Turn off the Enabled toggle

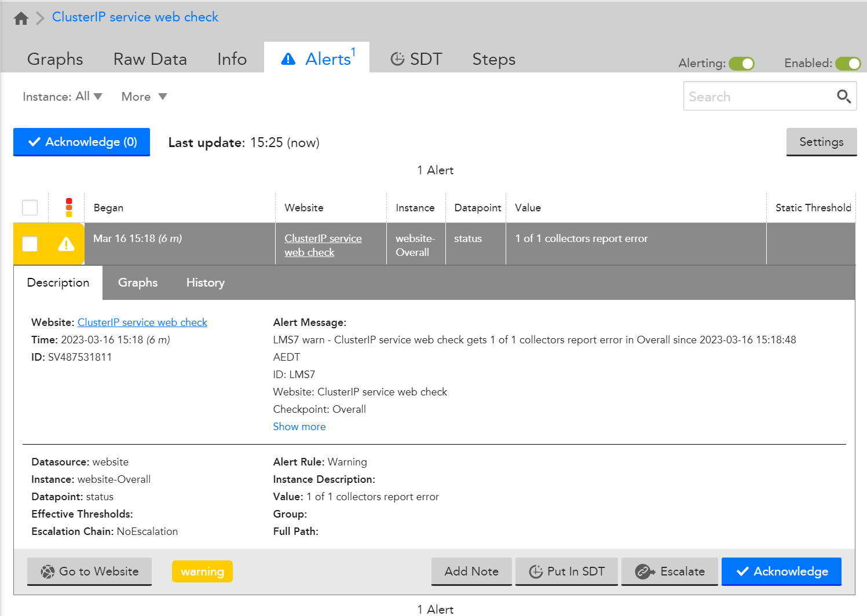[x=848, y=64]
